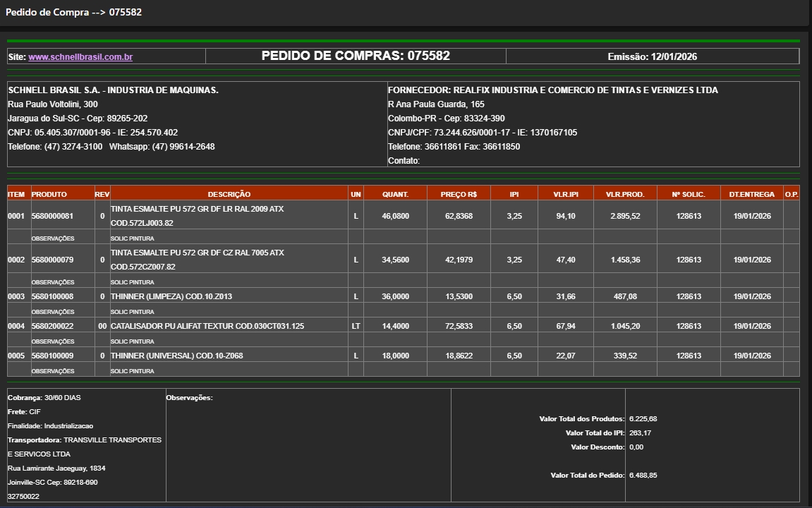Click product value 2.895,52 in first row
The image size is (812, 508).
[625, 216]
